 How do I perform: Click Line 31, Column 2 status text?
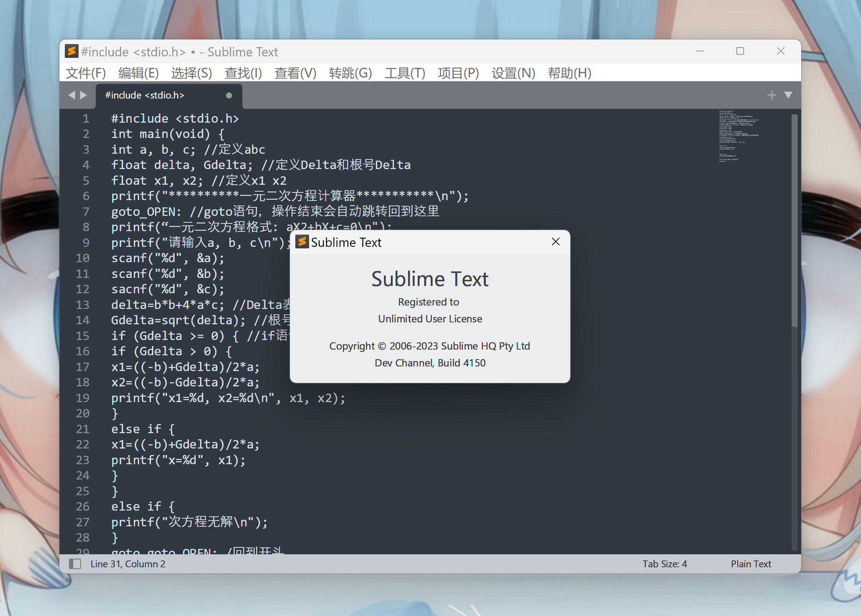[128, 564]
